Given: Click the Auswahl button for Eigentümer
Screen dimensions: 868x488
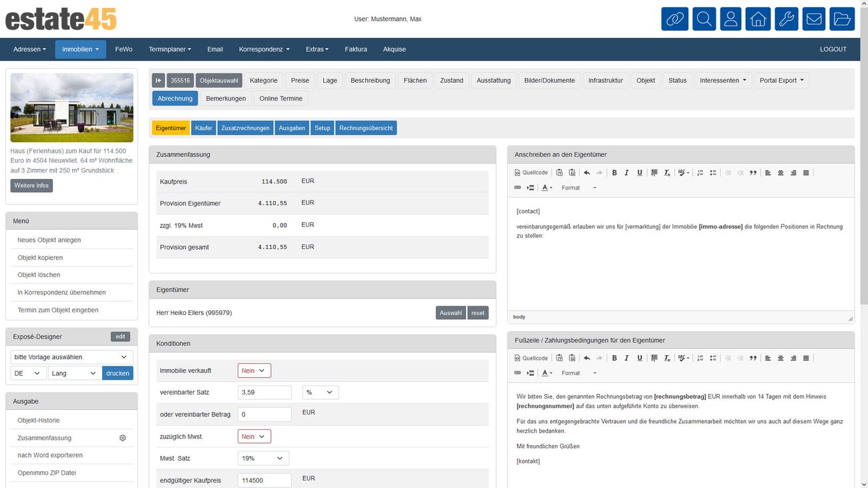Looking at the screenshot, I should [x=451, y=312].
